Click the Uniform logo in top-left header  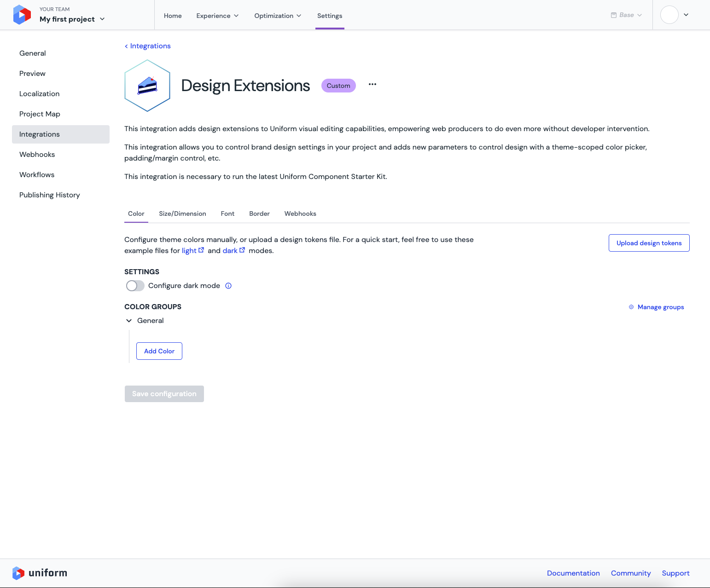22,15
